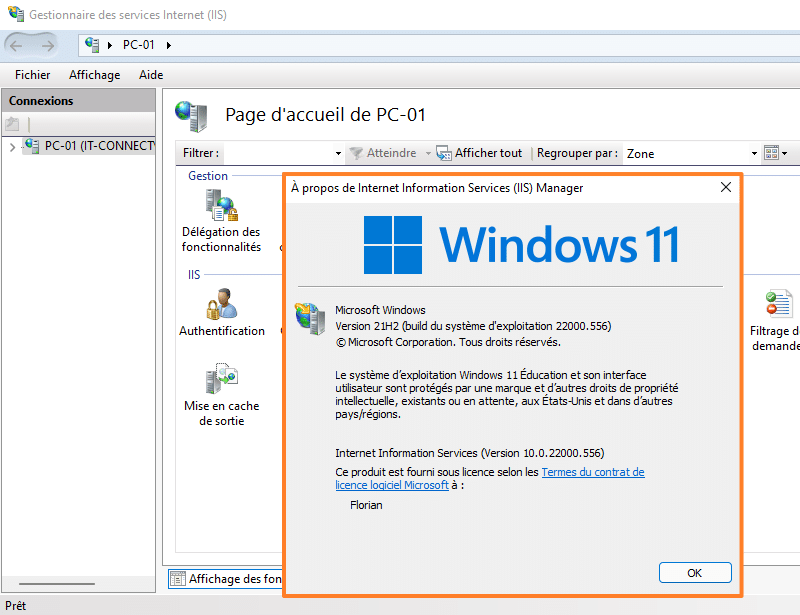Open the Fichier menu
Viewport: 800px width, 615px height.
(33, 75)
